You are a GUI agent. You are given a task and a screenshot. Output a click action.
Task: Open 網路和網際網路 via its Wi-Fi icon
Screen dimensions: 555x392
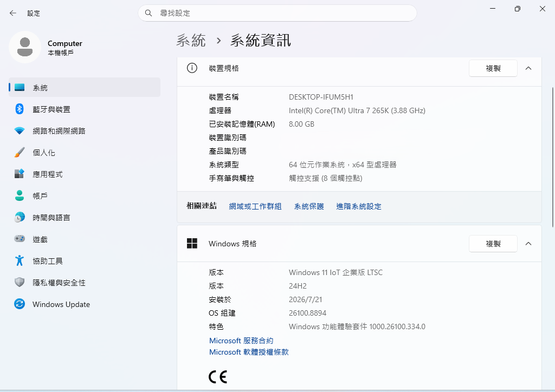tap(20, 131)
